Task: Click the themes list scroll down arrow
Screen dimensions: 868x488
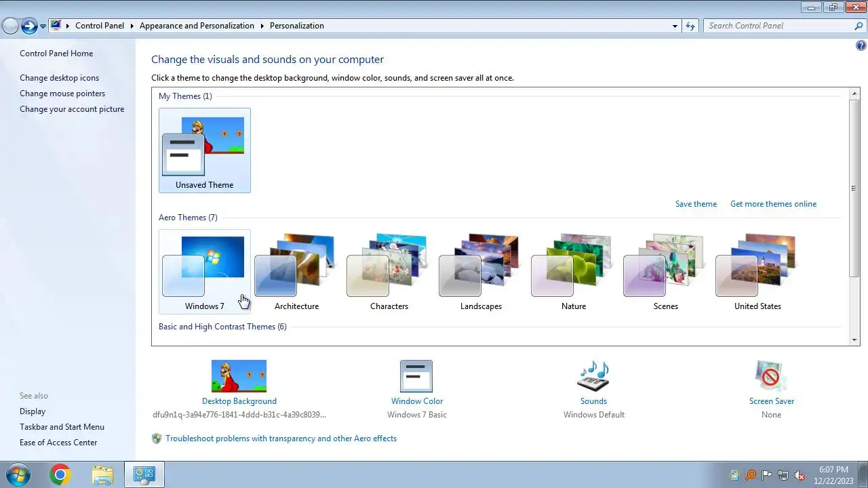Action: pyautogui.click(x=854, y=340)
